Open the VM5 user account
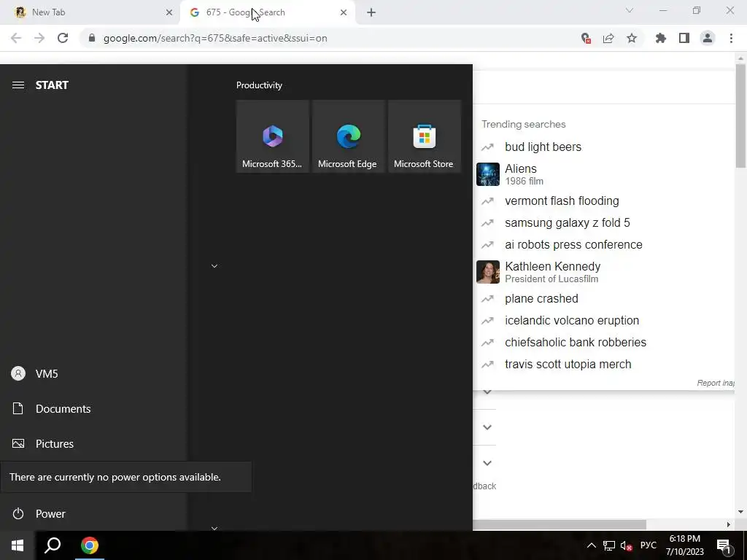This screenshot has width=747, height=560. tap(93, 374)
